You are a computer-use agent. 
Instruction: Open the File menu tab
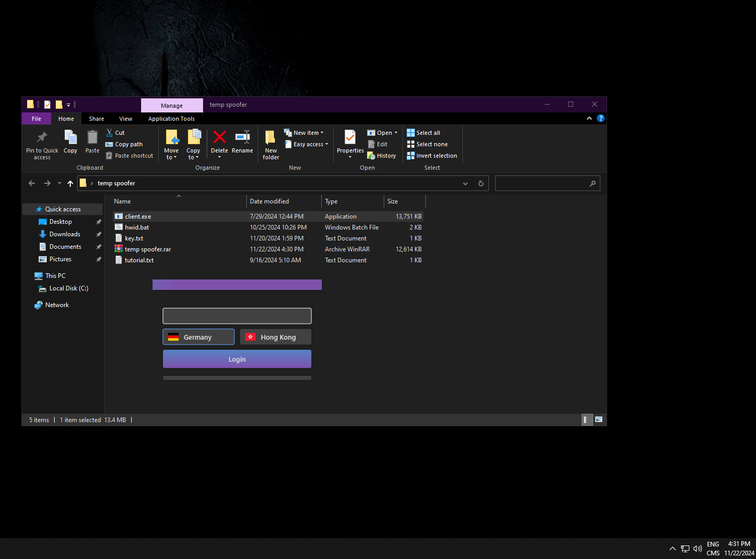(x=36, y=119)
